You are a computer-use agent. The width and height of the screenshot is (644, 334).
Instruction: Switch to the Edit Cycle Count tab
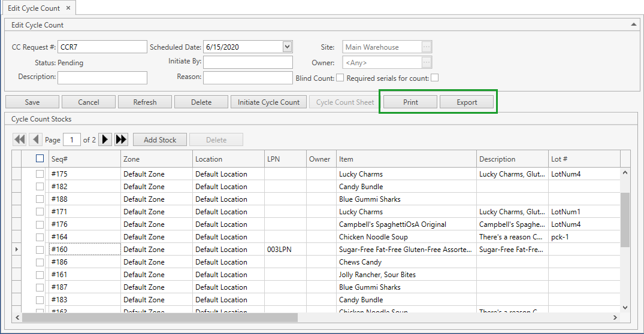[x=34, y=8]
